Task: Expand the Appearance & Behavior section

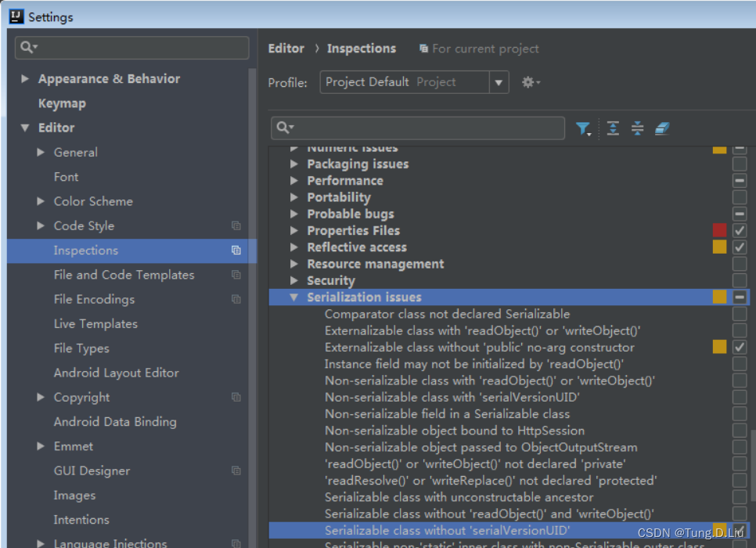Action: [25, 78]
